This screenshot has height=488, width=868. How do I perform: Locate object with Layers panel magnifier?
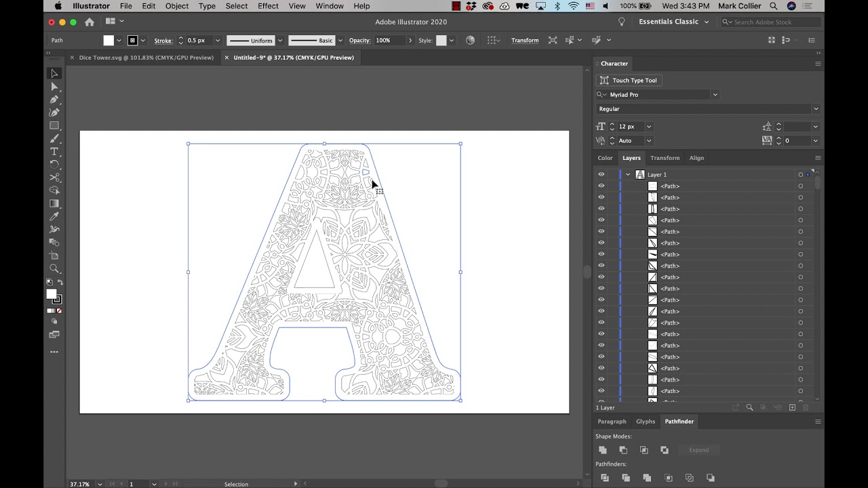pos(749,407)
